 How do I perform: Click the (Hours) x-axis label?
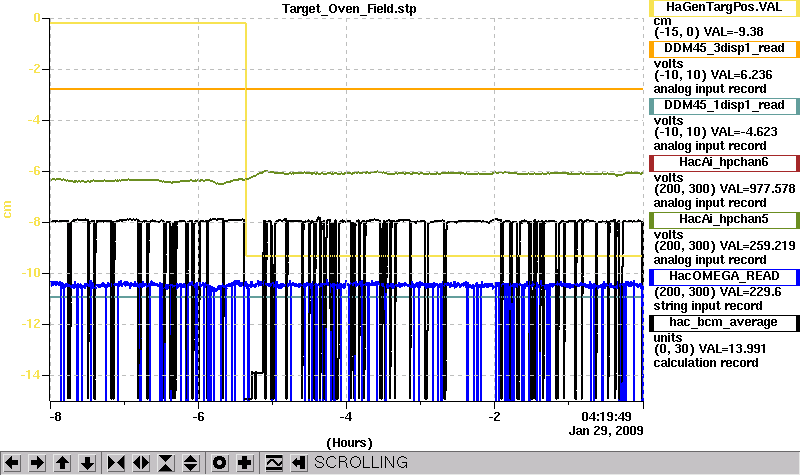click(x=349, y=442)
